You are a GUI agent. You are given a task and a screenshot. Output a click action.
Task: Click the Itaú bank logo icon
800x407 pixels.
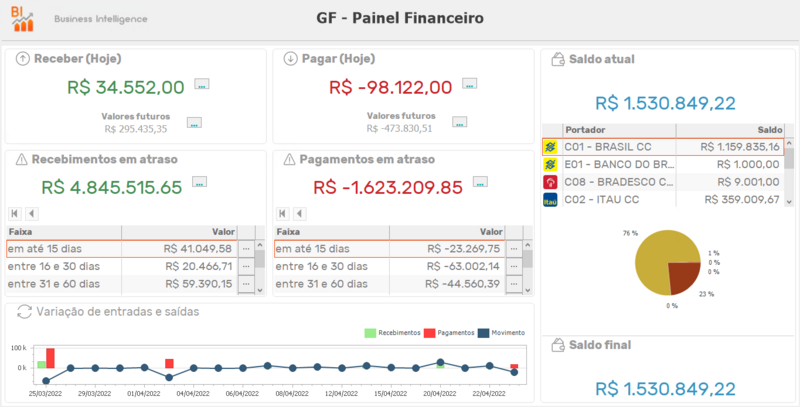(x=550, y=200)
